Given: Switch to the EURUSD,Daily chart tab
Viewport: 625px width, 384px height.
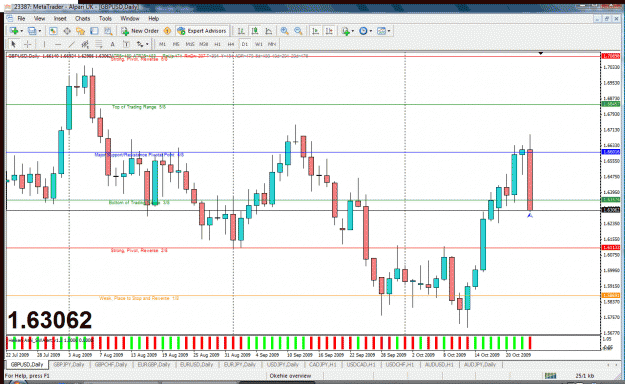Looking at the screenshot, I should (197, 364).
